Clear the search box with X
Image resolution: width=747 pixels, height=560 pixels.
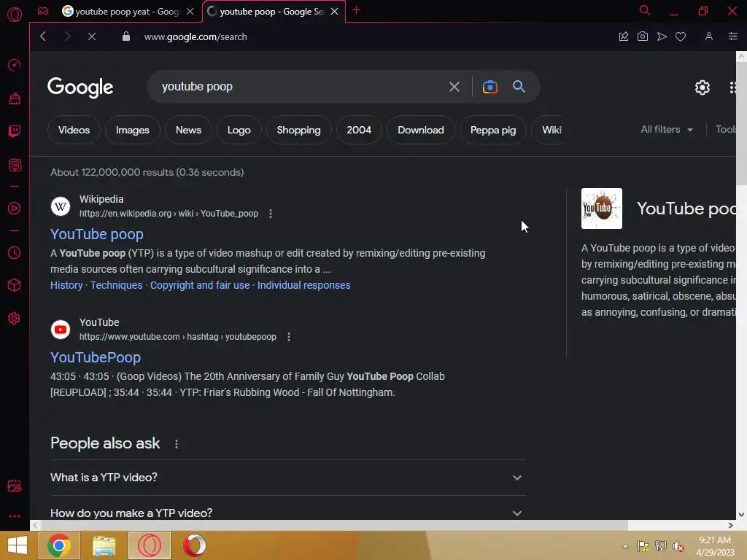pyautogui.click(x=454, y=87)
